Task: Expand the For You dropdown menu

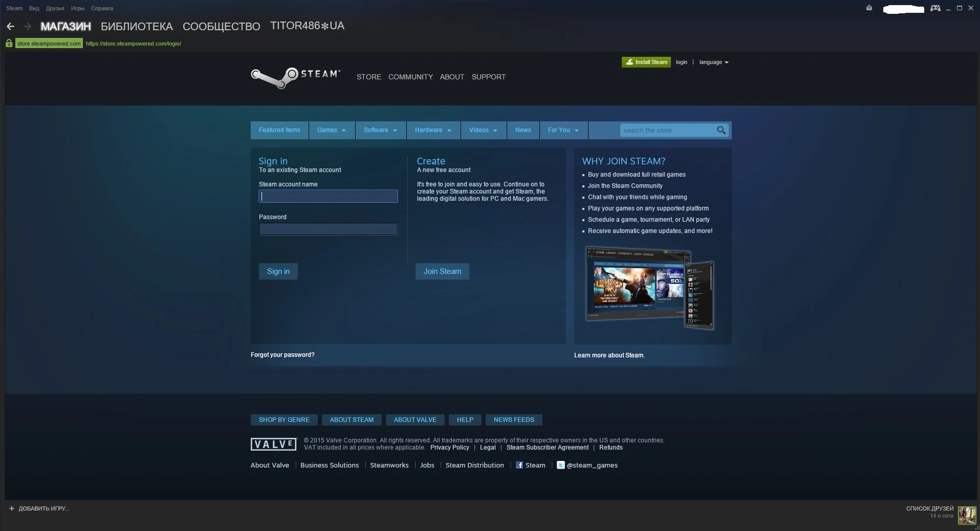Action: (563, 130)
